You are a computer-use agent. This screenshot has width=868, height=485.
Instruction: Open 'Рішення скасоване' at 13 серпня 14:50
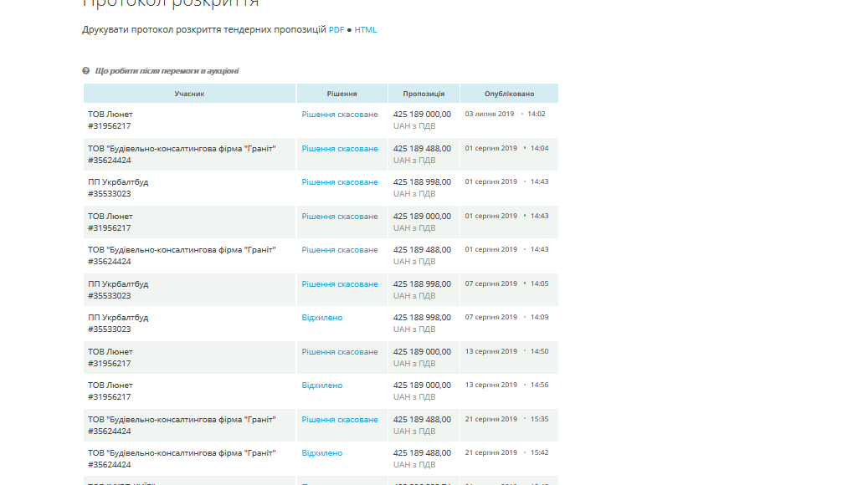tap(340, 352)
